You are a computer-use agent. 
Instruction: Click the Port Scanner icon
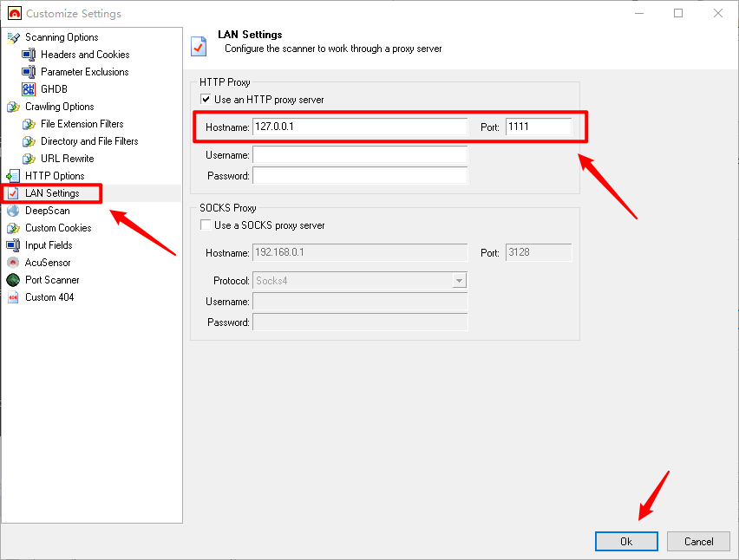pos(13,280)
